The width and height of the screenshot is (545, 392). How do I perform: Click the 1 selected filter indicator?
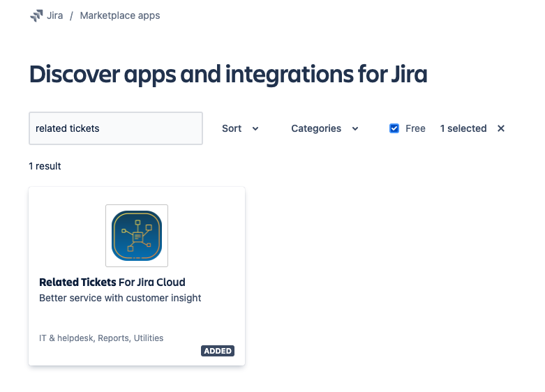tap(463, 128)
